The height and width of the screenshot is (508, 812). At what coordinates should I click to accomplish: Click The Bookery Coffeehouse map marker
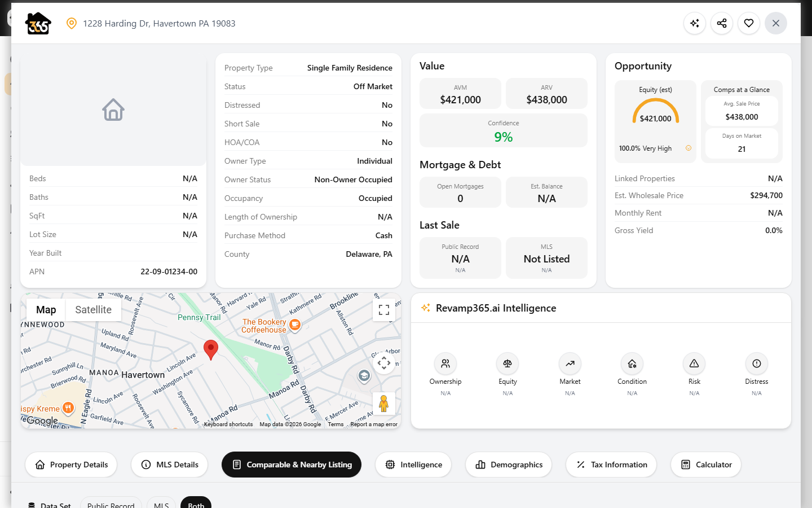point(295,325)
